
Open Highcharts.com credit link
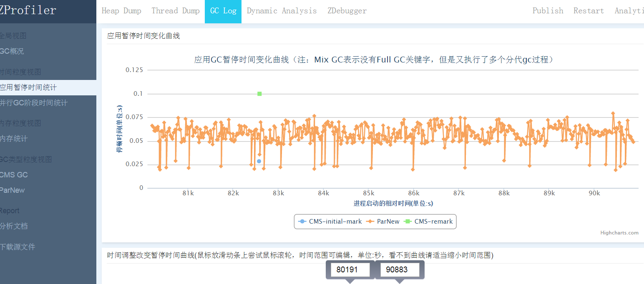pos(619,233)
